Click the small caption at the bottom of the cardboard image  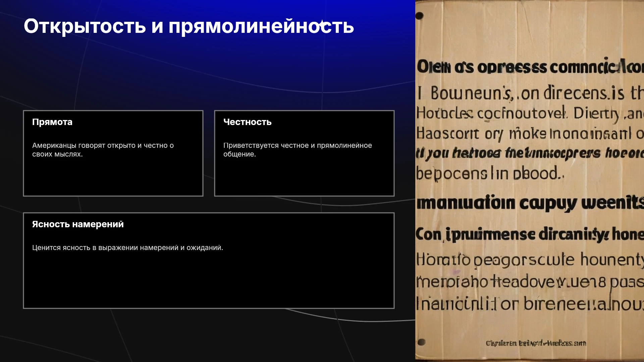[536, 343]
